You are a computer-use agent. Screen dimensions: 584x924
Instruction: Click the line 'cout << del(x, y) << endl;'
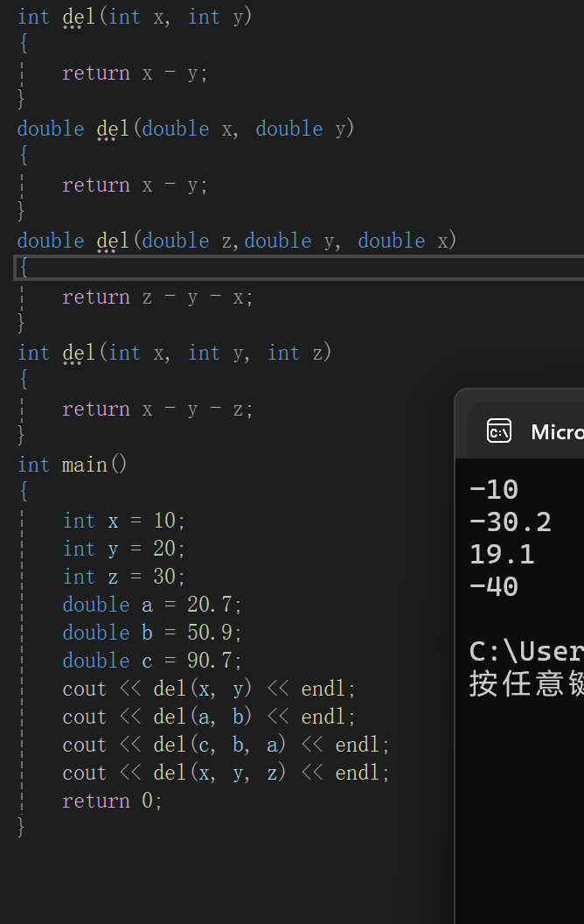[x=209, y=689]
